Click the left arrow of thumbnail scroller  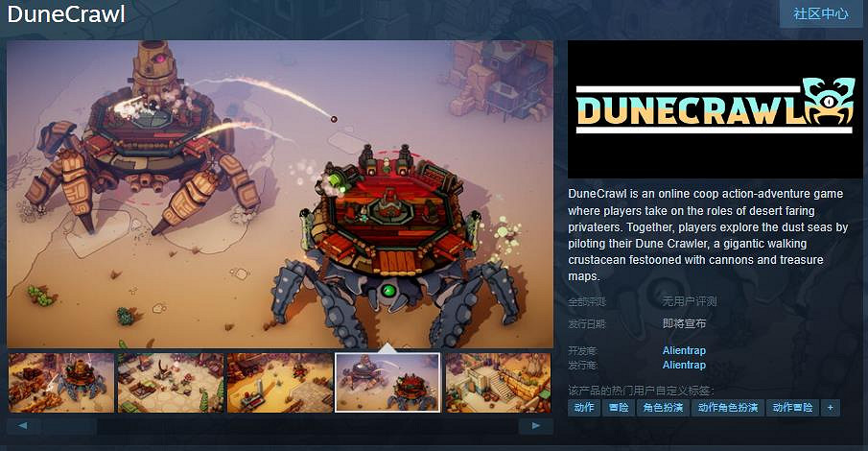click(x=23, y=426)
